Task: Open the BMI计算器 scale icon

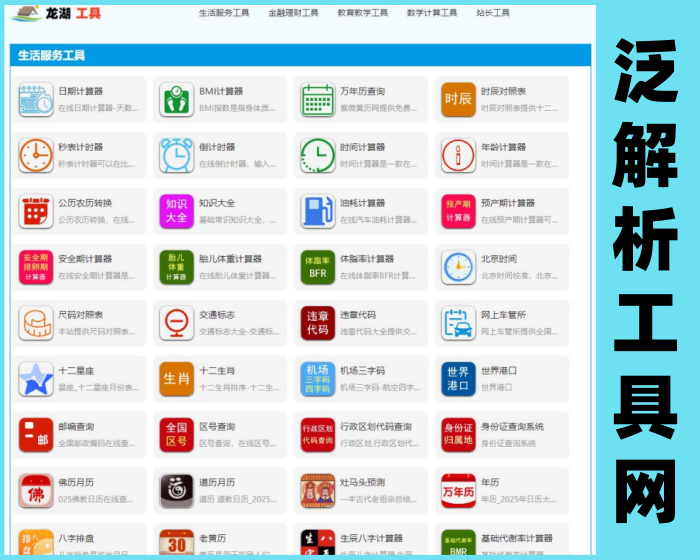Action: pos(177,100)
